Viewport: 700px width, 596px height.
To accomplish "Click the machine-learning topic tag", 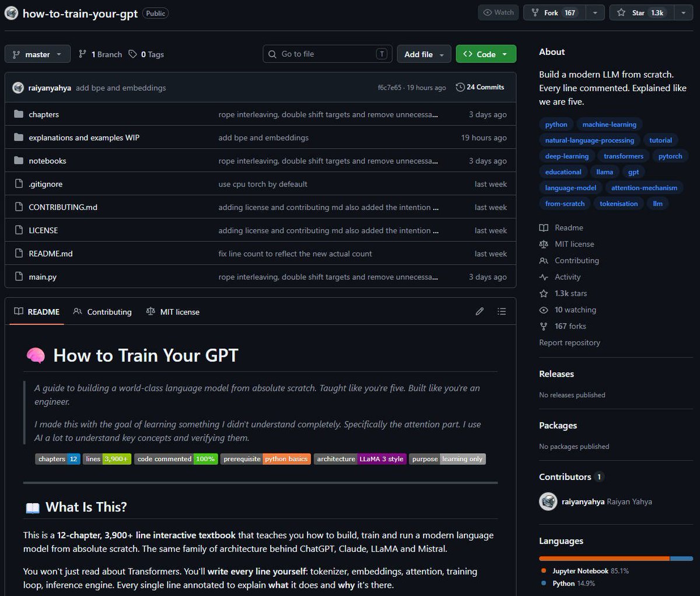I will tap(609, 124).
